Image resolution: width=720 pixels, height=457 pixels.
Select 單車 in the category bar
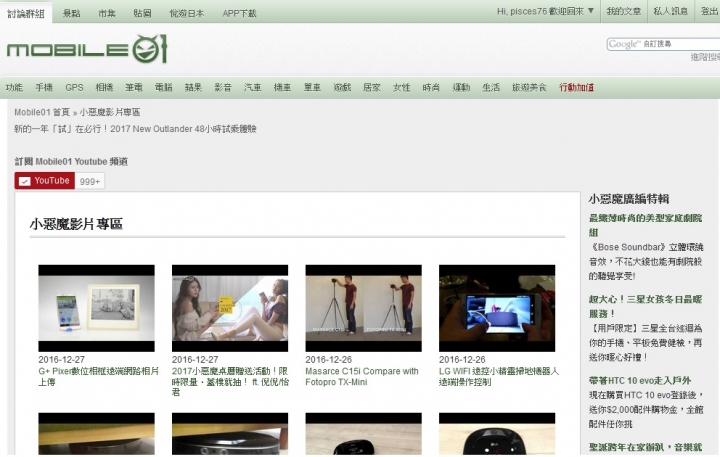312,87
